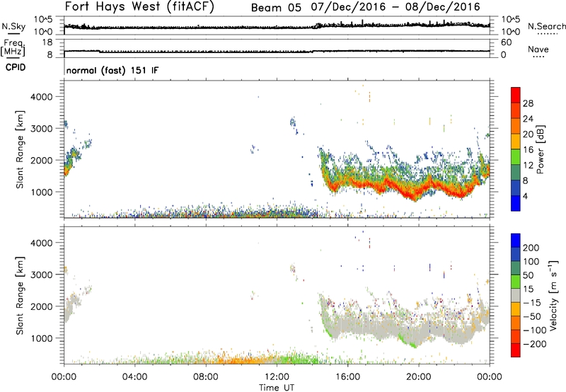Click the red high-power backscatter band near 20:00
This screenshot has width=566, height=392.
[x=415, y=194]
